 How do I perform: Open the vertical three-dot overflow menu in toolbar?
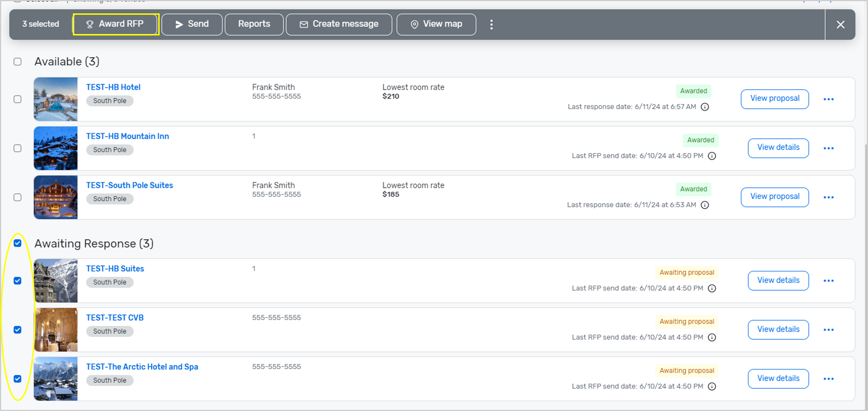pyautogui.click(x=491, y=24)
